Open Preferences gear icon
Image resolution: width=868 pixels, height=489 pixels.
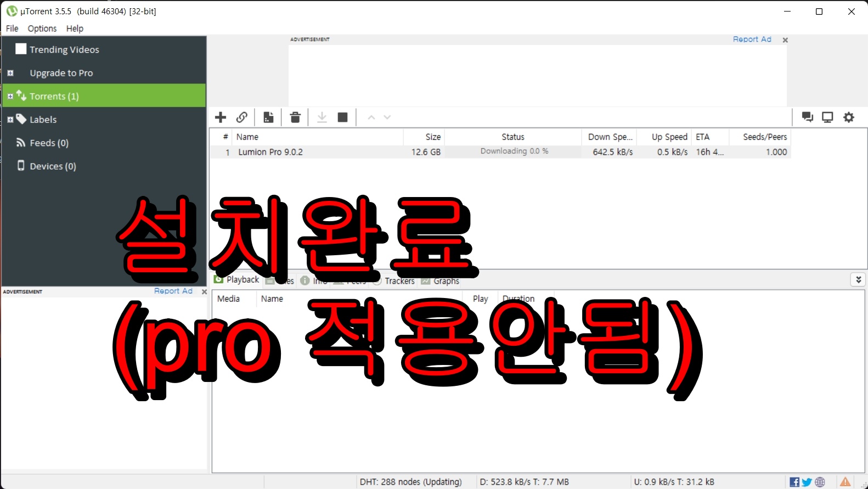coord(849,117)
